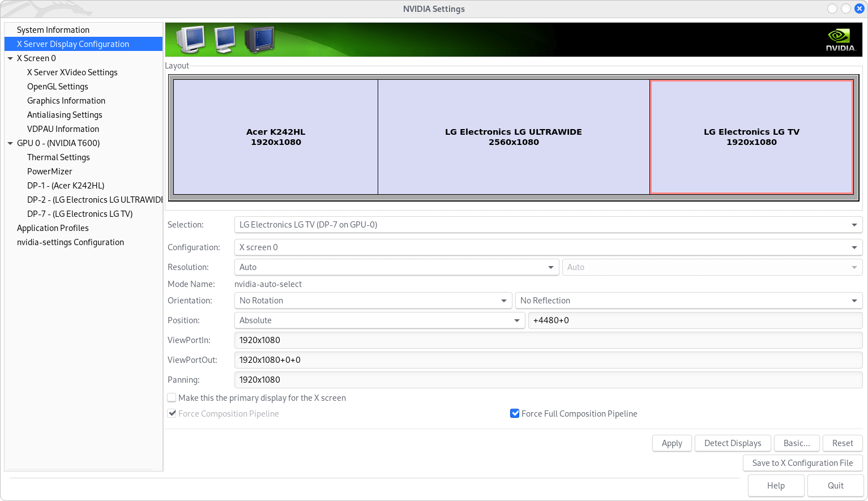This screenshot has height=501, width=868.
Task: Uncheck Force Full Composition Pipeline
Action: (515, 413)
